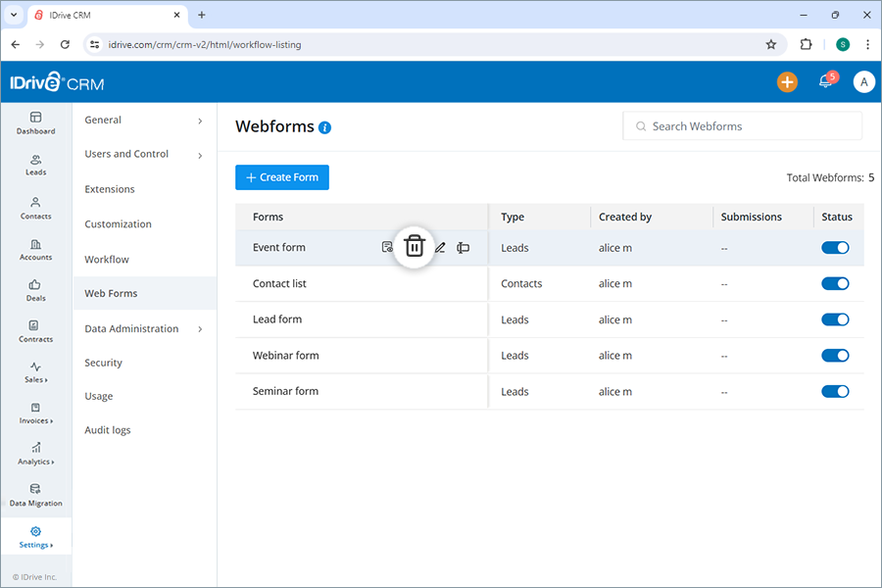882x588 pixels.
Task: Disable the Seminar form status toggle
Action: pos(835,391)
